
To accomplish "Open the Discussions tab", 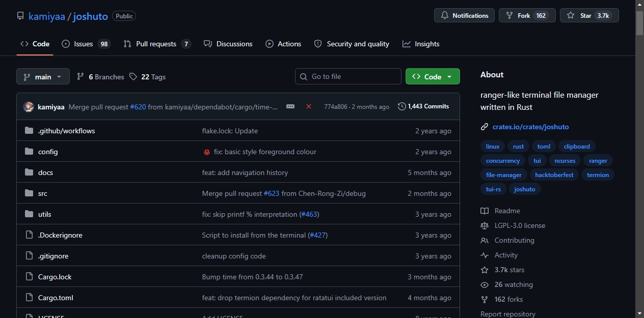I will (x=228, y=44).
